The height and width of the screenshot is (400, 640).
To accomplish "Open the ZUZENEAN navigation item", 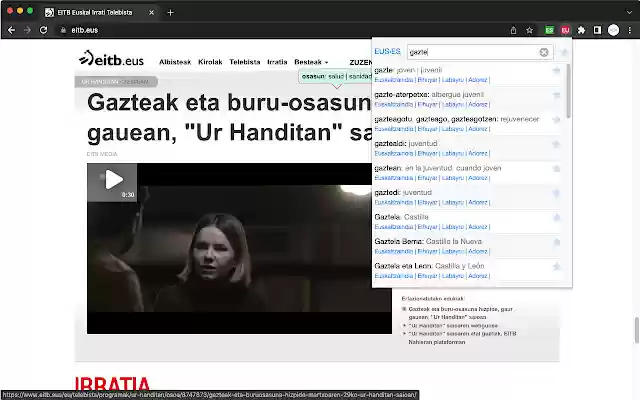I will [x=361, y=62].
